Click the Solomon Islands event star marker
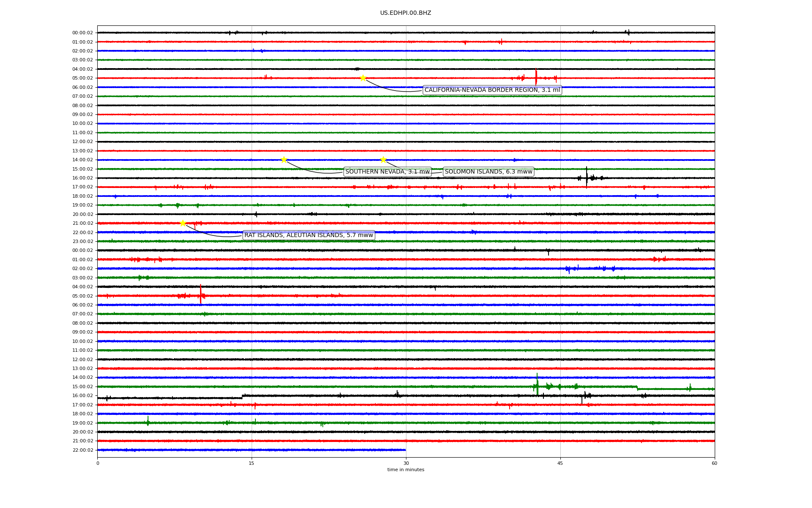The width and height of the screenshot is (812, 508). click(x=383, y=160)
